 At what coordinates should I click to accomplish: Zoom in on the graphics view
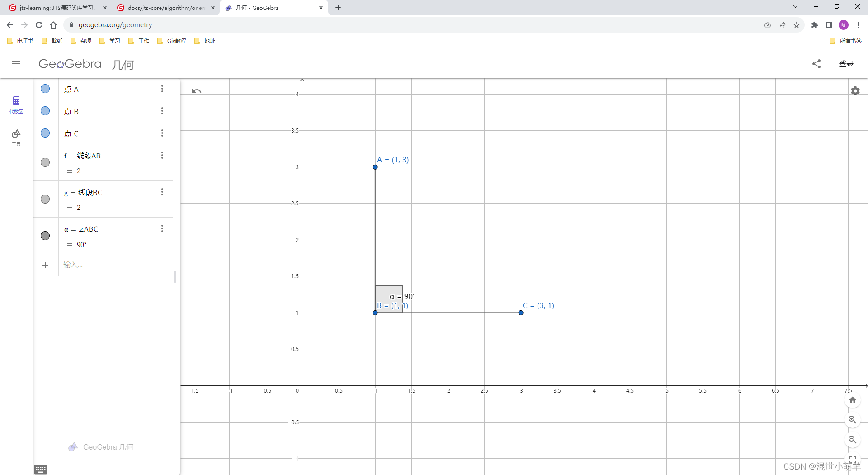[853, 420]
